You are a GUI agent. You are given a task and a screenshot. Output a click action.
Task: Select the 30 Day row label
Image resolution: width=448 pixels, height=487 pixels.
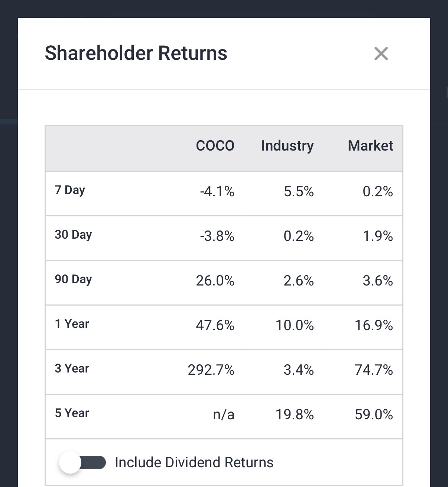(73, 235)
